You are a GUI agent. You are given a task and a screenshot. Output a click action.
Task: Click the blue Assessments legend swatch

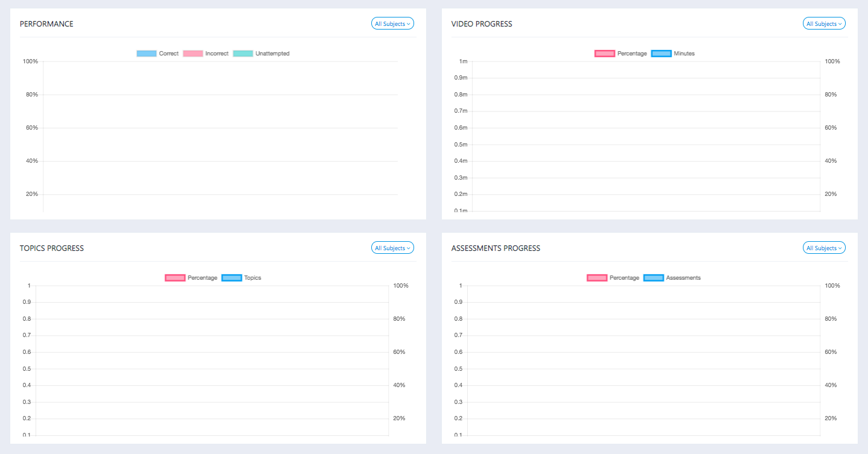[653, 278]
